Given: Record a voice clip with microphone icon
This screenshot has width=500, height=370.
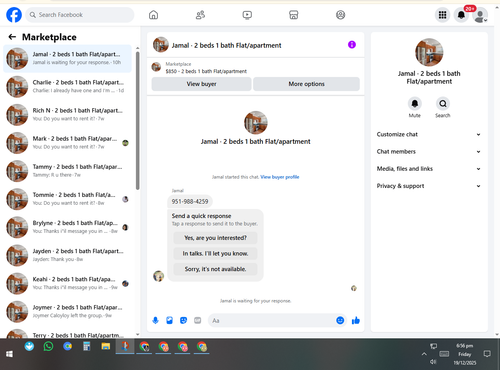Looking at the screenshot, I should pyautogui.click(x=155, y=320).
